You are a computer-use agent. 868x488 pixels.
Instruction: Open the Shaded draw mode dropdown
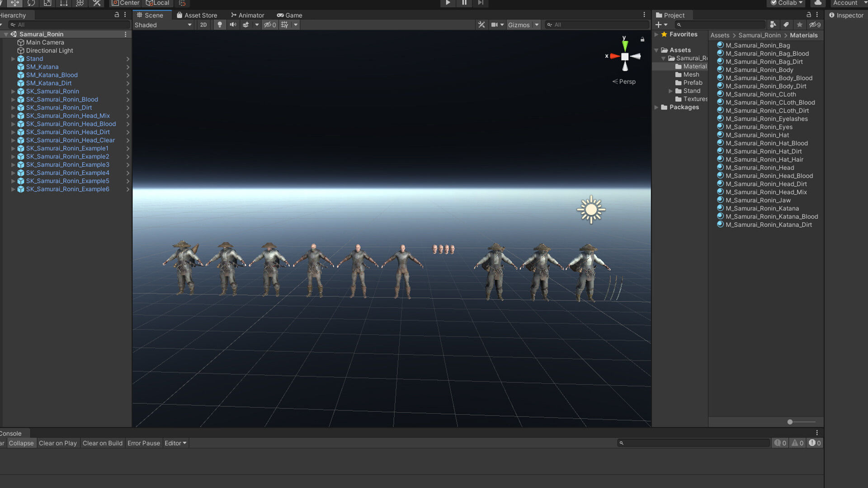[x=163, y=25]
